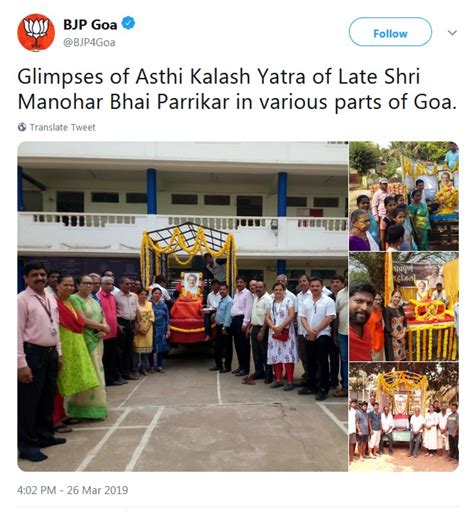Open the middle right selfie photo thumbnail
The height and width of the screenshot is (515, 474).
coord(404,307)
